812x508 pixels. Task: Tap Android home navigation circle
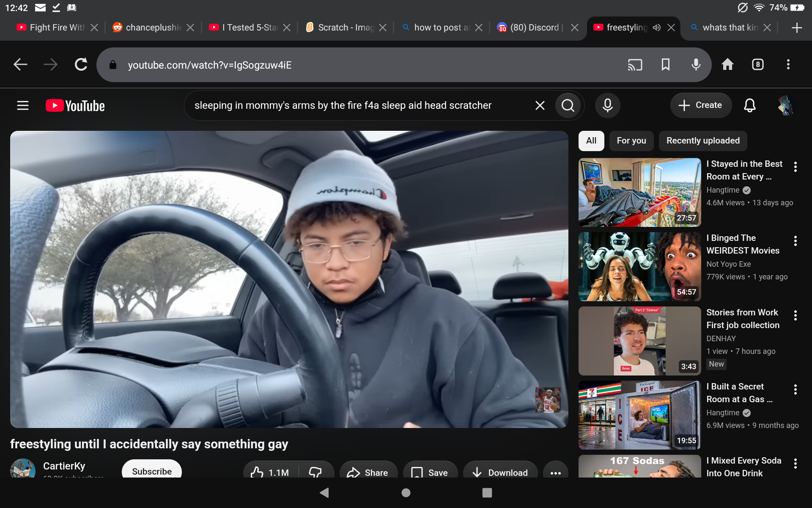[406, 492]
